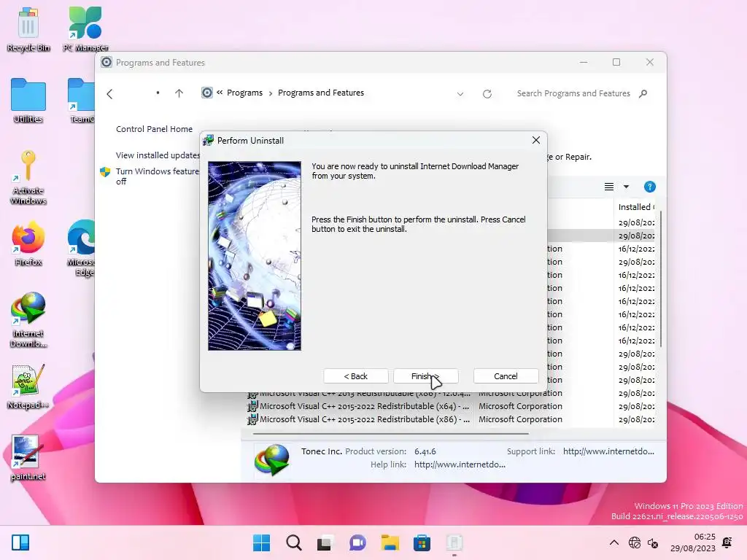The image size is (747, 560).
Task: Launch Microsoft Edge desktop shortcut
Action: [x=82, y=248]
